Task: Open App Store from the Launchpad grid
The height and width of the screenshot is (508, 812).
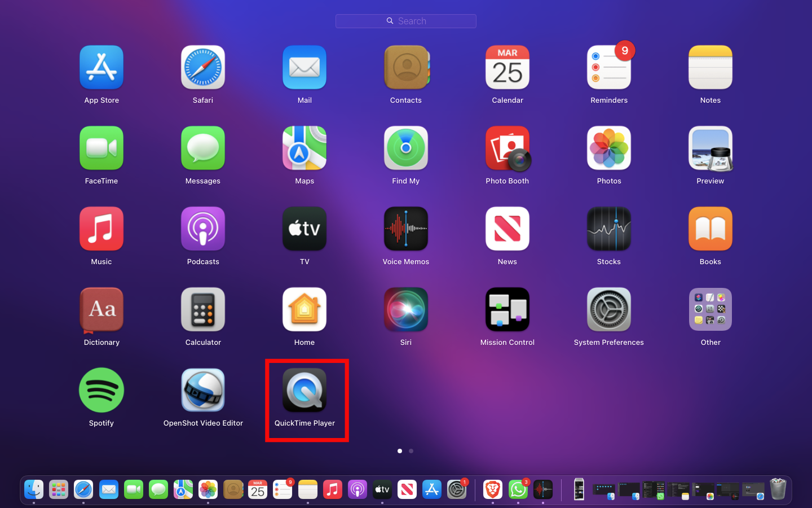Action: click(x=101, y=68)
